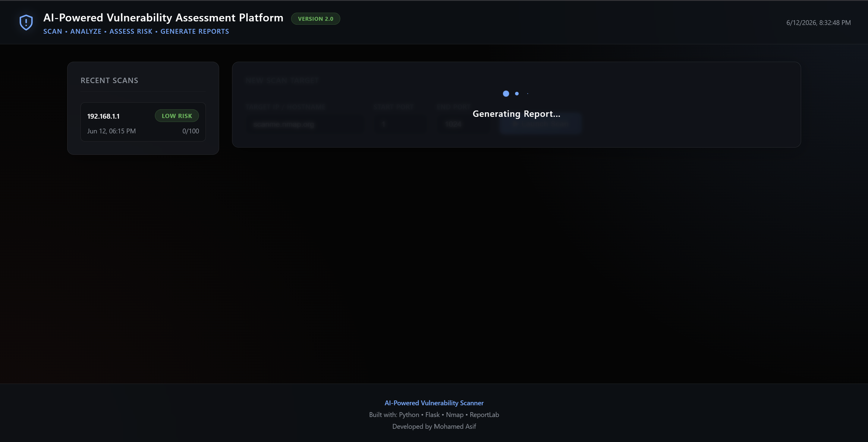Image resolution: width=868 pixels, height=442 pixels.
Task: Click the 0/100 risk score value
Action: [191, 131]
